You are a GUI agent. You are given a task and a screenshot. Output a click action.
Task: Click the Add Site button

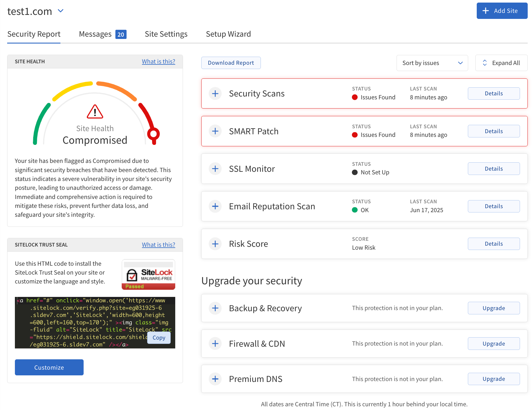coord(502,11)
